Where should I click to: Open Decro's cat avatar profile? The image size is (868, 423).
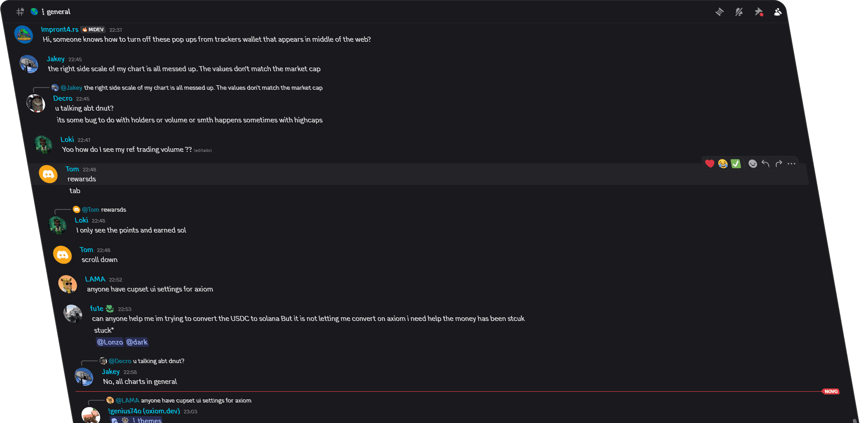(36, 103)
